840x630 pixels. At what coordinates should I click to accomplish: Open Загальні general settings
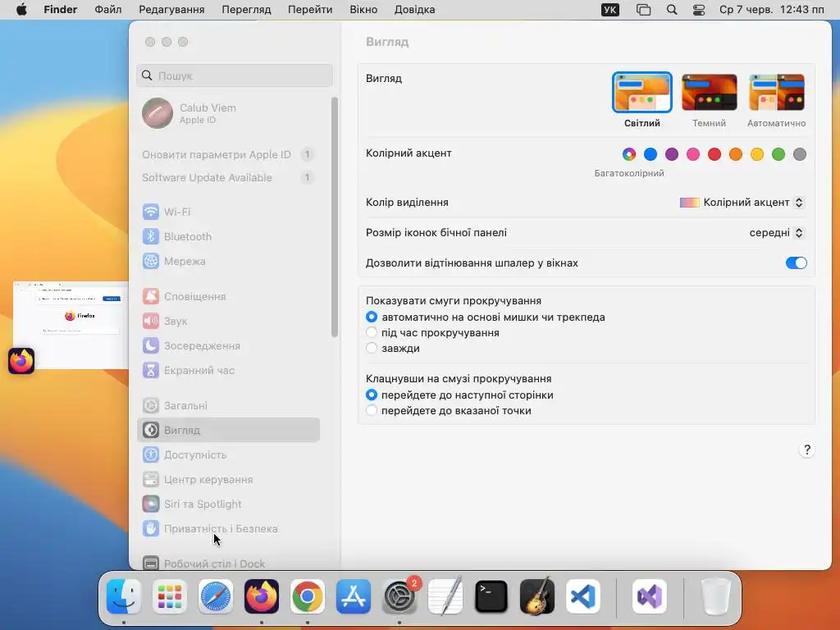[229, 405]
